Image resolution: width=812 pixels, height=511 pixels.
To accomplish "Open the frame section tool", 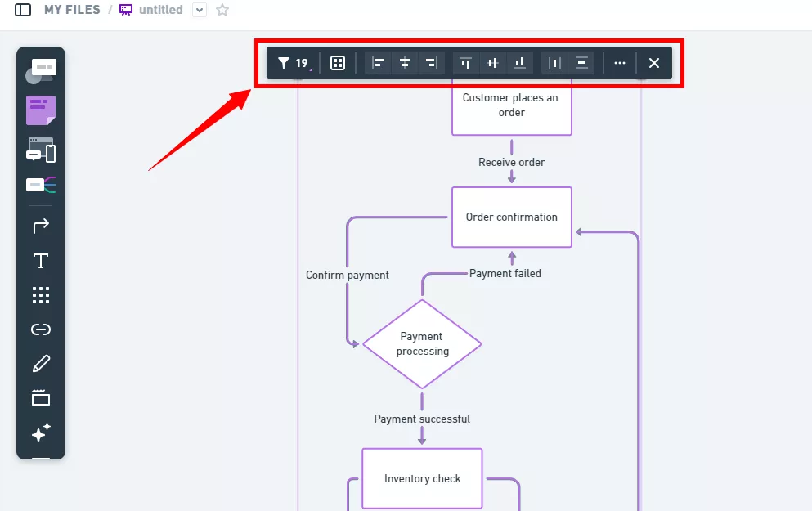I will tap(41, 397).
